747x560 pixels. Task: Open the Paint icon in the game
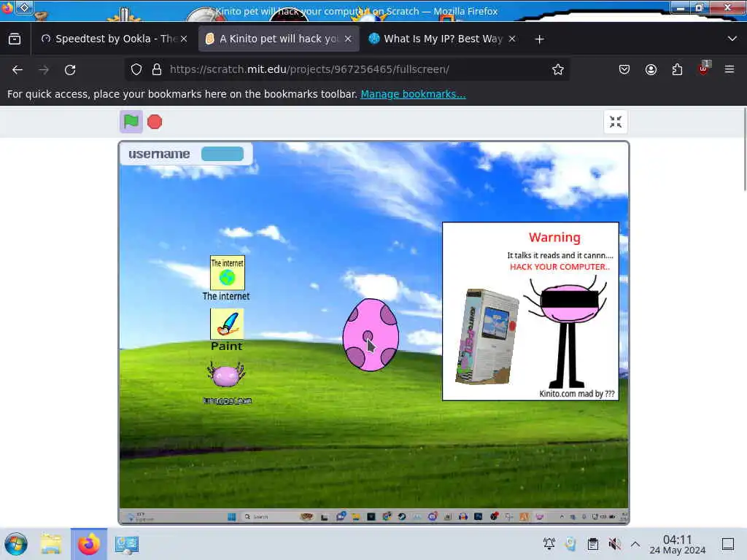227,330
